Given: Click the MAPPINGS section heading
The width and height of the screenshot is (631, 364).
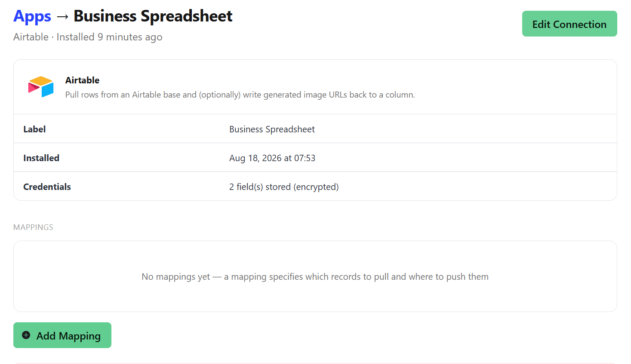Looking at the screenshot, I should pos(33,227).
